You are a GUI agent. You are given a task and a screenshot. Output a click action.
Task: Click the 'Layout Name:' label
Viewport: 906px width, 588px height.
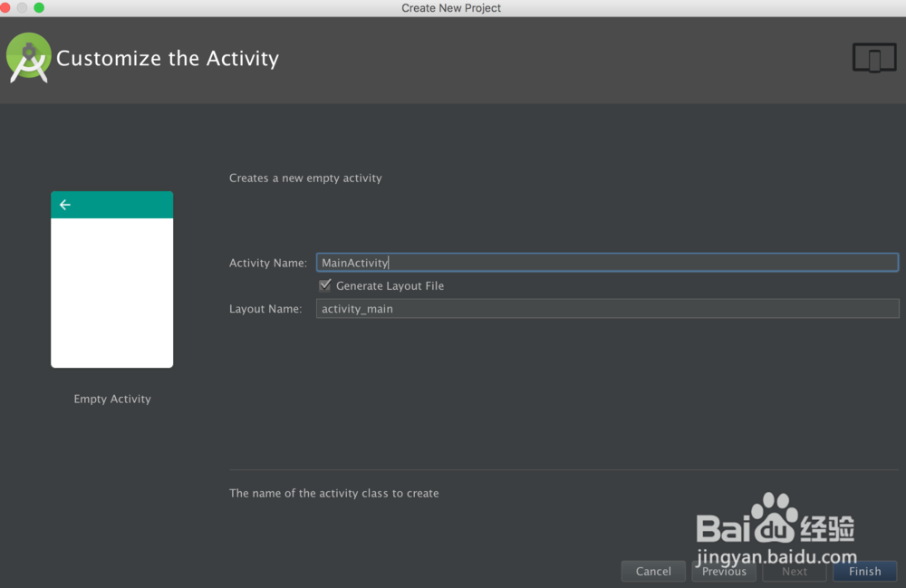(x=265, y=309)
